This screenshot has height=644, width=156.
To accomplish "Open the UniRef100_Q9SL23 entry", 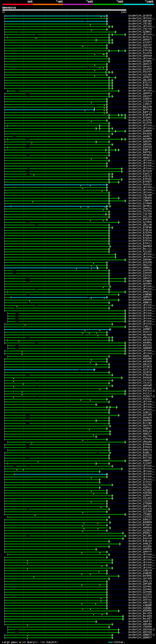I will click(x=140, y=581).
